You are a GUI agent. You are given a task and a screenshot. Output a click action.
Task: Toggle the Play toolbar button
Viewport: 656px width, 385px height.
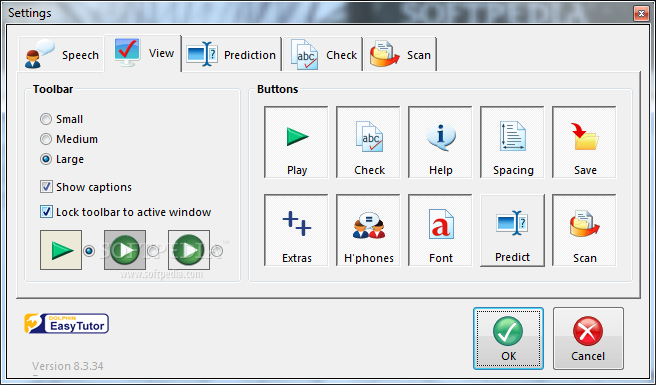click(x=297, y=142)
